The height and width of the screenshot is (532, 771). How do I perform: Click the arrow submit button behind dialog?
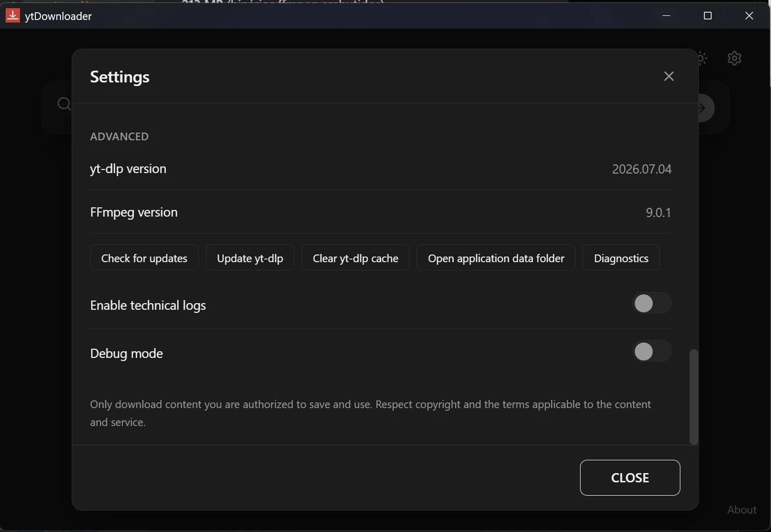click(x=706, y=108)
